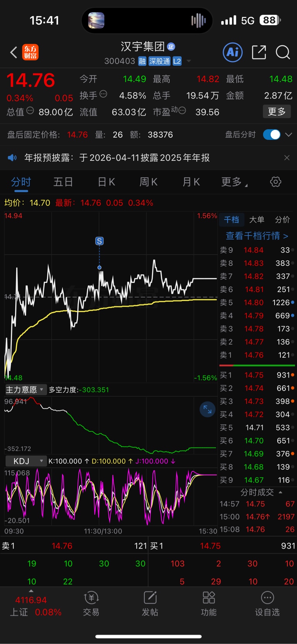
Task: Open the KDJ indicator dropdown
Action: [x=26, y=461]
